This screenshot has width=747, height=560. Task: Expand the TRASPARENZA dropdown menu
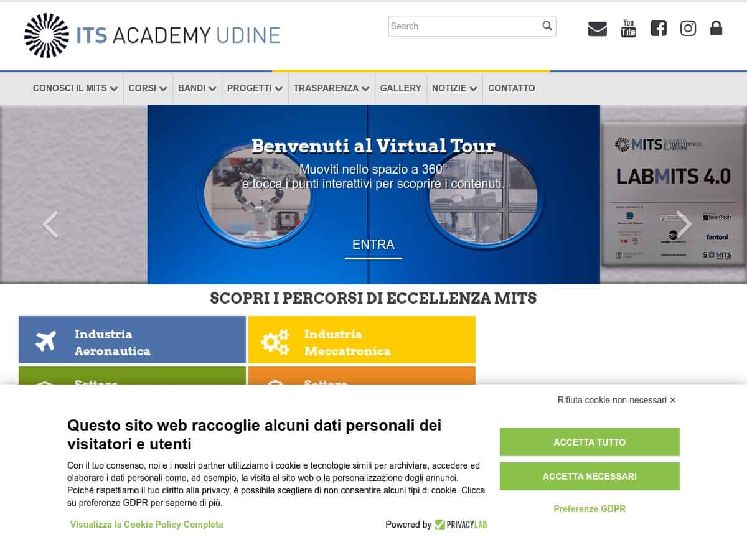332,88
